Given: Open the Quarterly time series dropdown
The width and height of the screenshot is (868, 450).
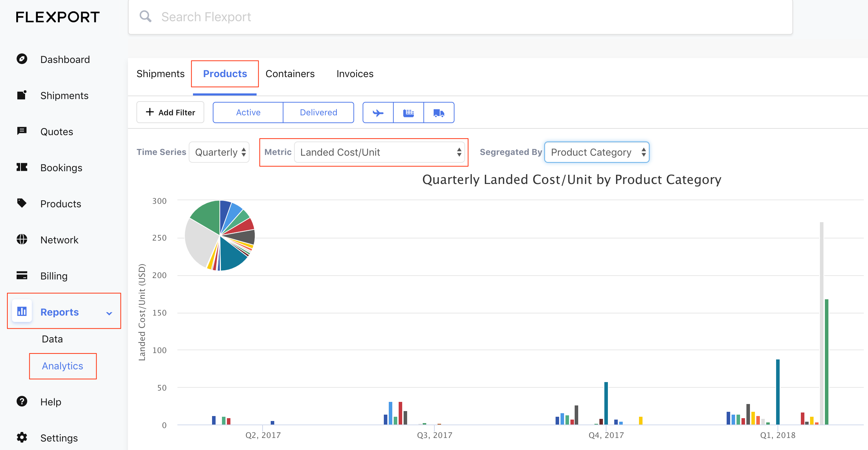Looking at the screenshot, I should pos(219,152).
